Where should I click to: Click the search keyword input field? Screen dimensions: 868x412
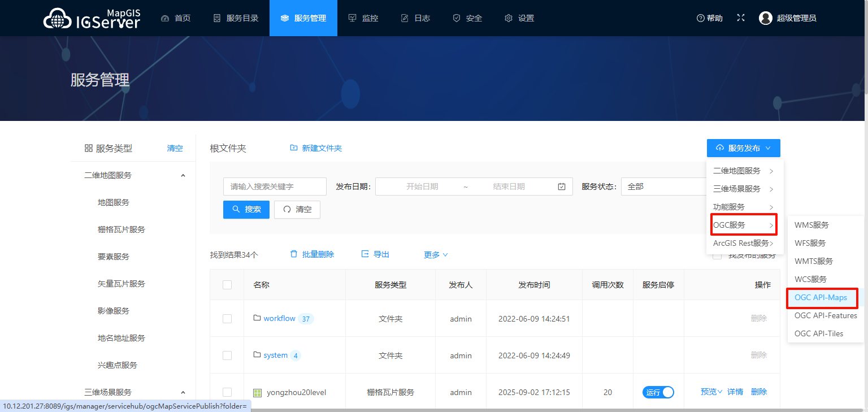point(275,187)
